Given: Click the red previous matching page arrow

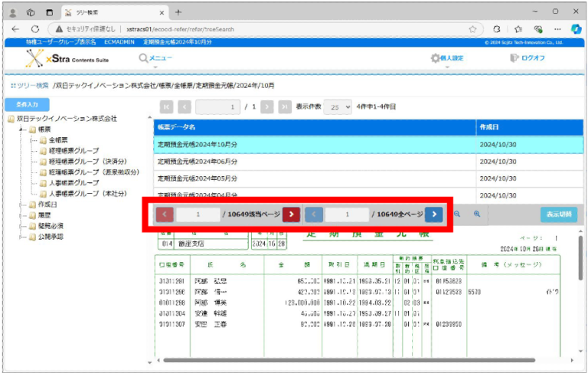Looking at the screenshot, I should (x=165, y=214).
